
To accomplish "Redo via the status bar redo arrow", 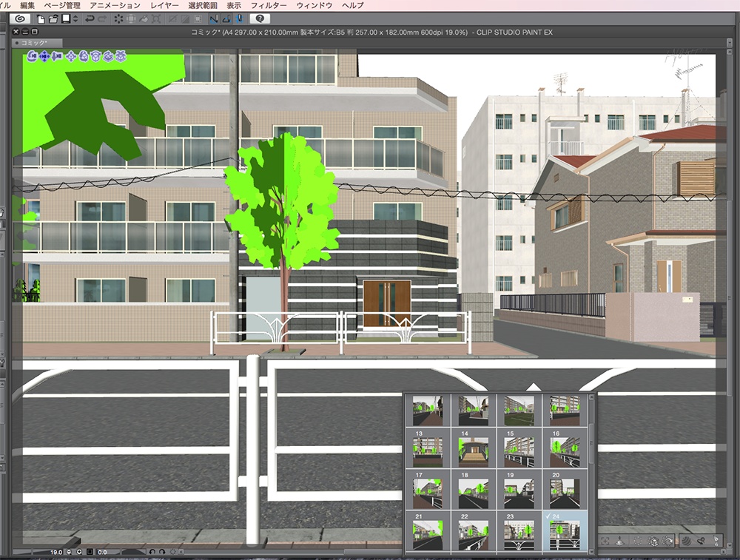I will coord(162,551).
